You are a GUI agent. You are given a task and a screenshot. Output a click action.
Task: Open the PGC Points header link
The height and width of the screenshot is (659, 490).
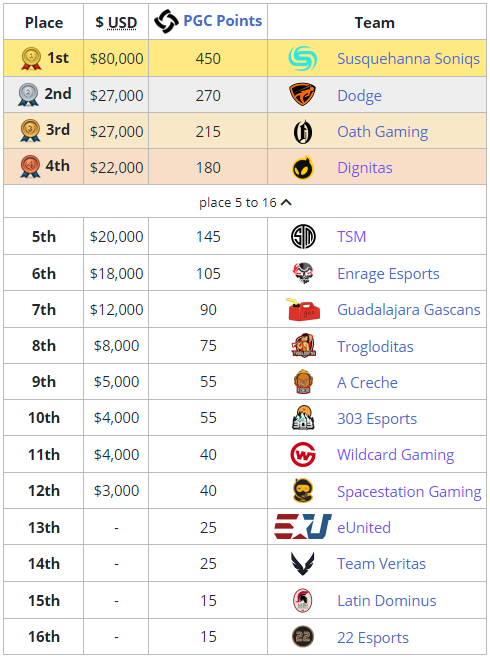[x=223, y=21]
